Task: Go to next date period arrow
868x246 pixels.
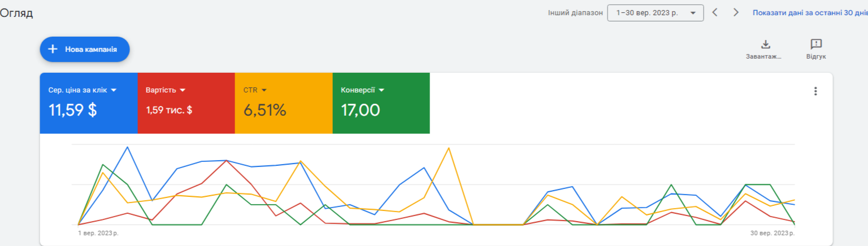Action: pos(736,12)
